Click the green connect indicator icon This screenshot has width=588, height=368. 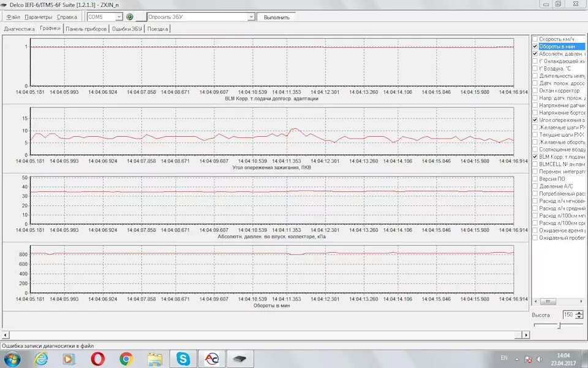coord(130,17)
